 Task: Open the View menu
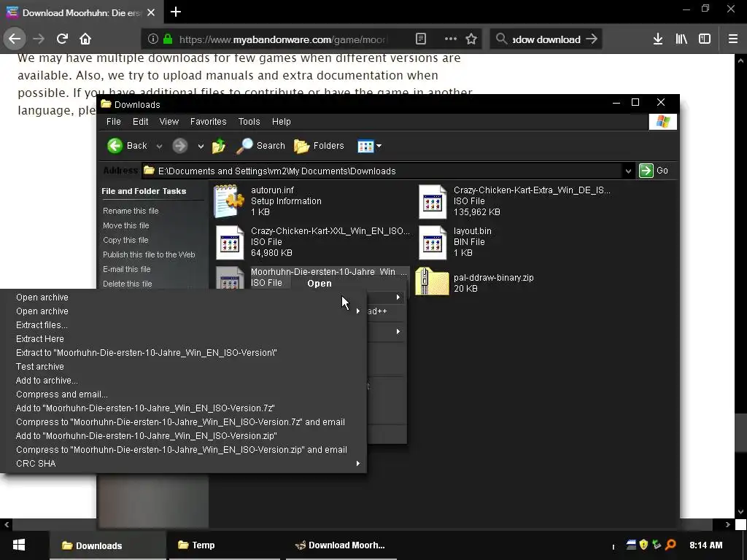[x=169, y=122]
